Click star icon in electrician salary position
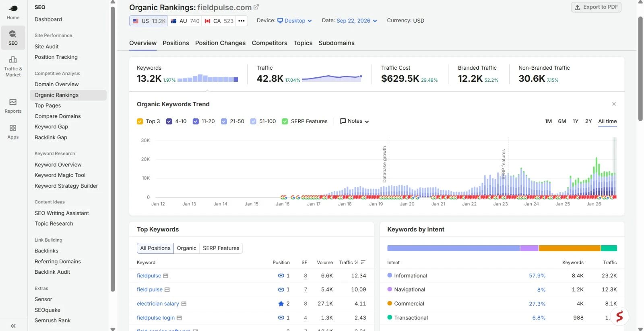 coord(281,304)
